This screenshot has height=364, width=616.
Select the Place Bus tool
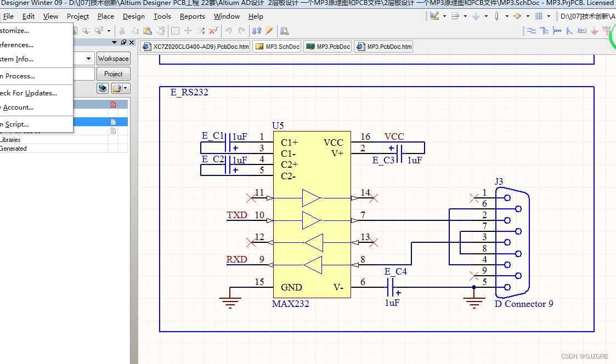point(544,31)
